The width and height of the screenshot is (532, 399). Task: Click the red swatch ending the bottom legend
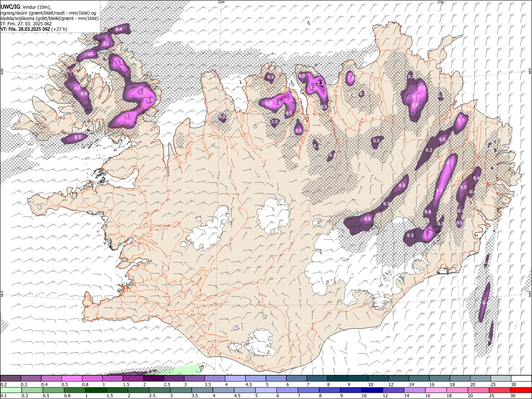pyautogui.click(x=521, y=390)
